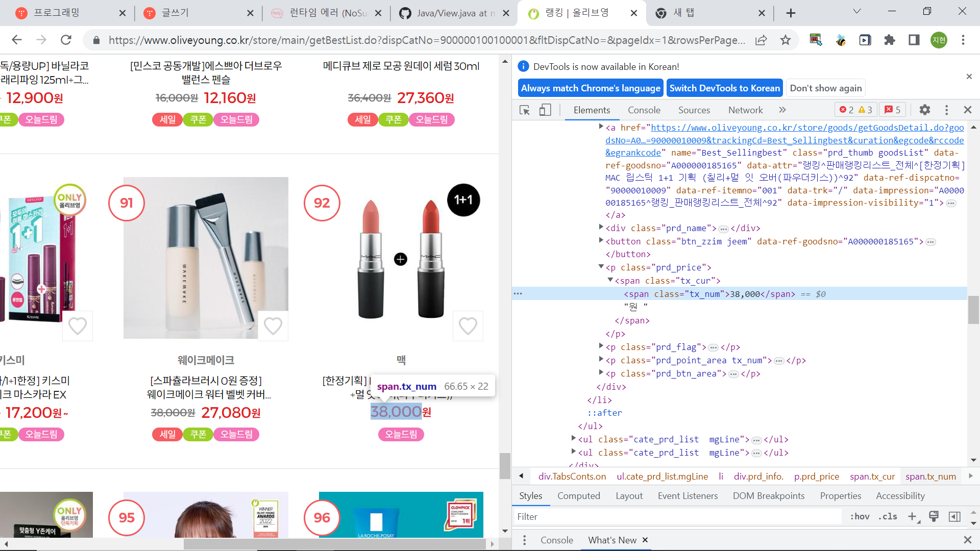The image size is (980, 551).
Task: Click Don't show again button
Action: click(825, 88)
